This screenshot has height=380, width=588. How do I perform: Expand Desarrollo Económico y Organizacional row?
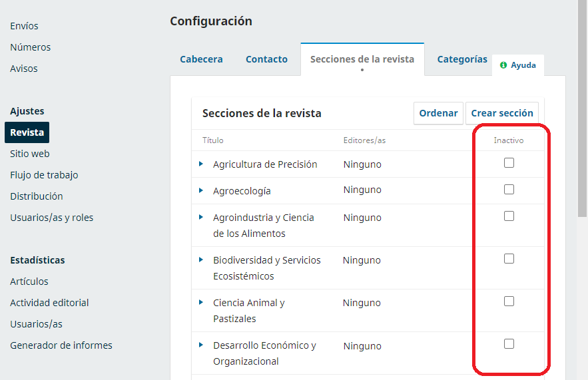200,345
